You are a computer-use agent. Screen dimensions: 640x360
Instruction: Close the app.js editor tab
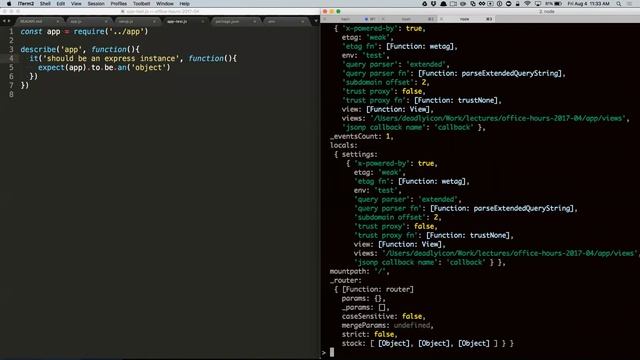coord(106,21)
